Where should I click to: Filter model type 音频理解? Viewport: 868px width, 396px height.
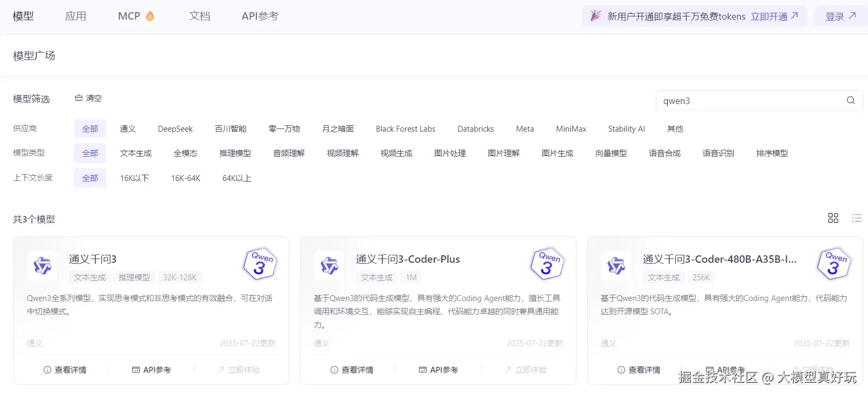coord(289,153)
